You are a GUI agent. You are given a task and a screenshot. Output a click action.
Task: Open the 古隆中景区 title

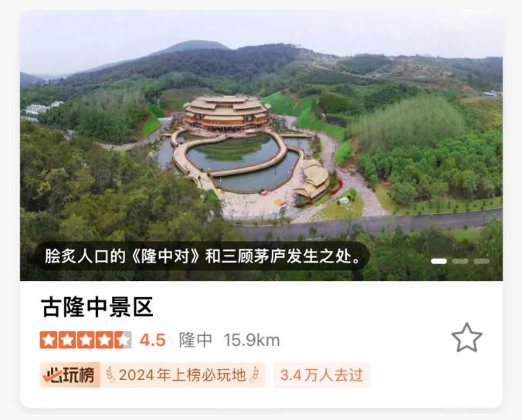pos(97,307)
